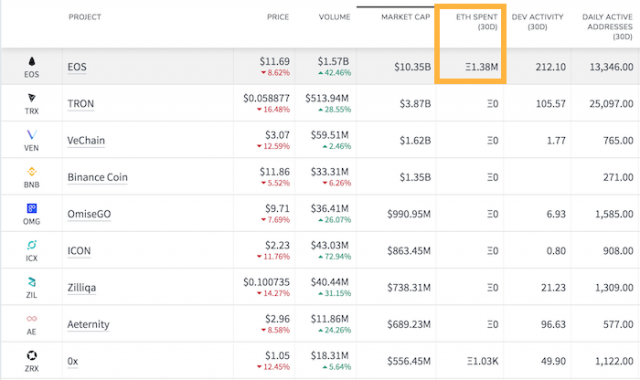
Task: Click the Zilliqa ZIL logo icon
Action: tap(32, 282)
